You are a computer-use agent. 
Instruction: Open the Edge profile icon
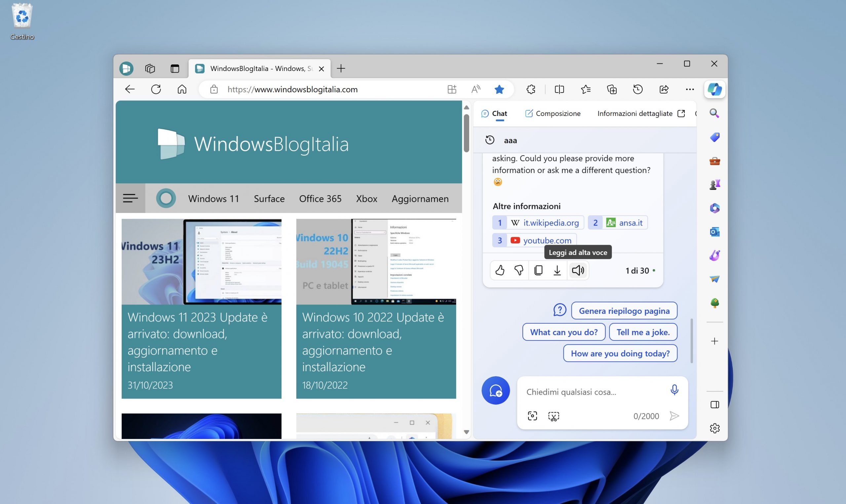pos(126,69)
